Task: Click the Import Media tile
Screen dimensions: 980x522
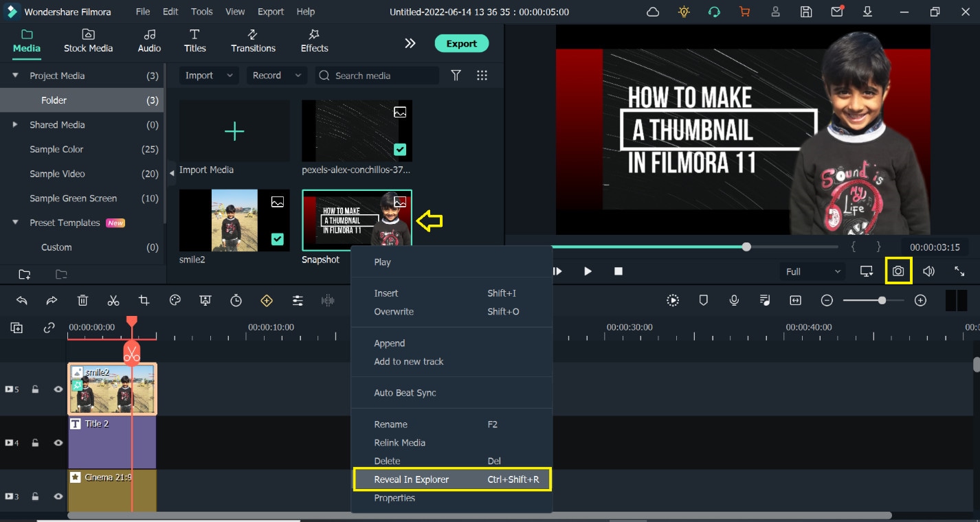Action: [x=234, y=130]
